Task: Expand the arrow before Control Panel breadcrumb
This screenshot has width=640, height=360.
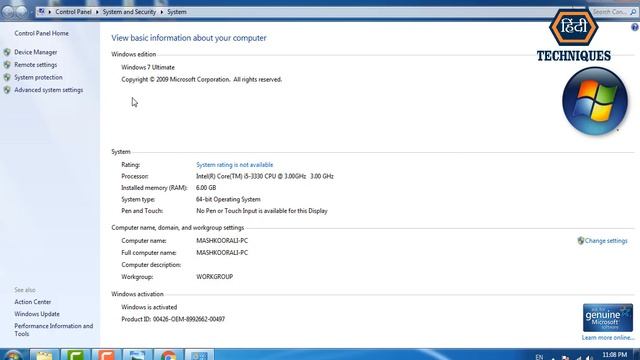Action: pos(50,12)
